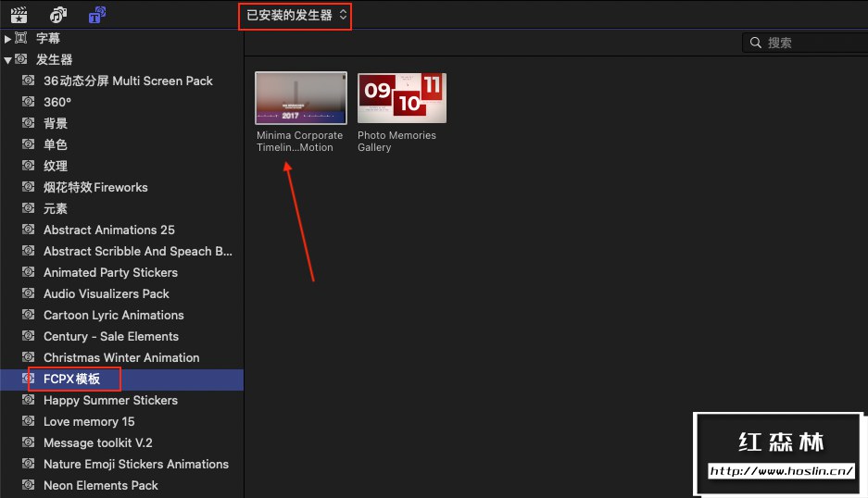Click icon beside 烟花特效 Fireworks

tap(28, 186)
